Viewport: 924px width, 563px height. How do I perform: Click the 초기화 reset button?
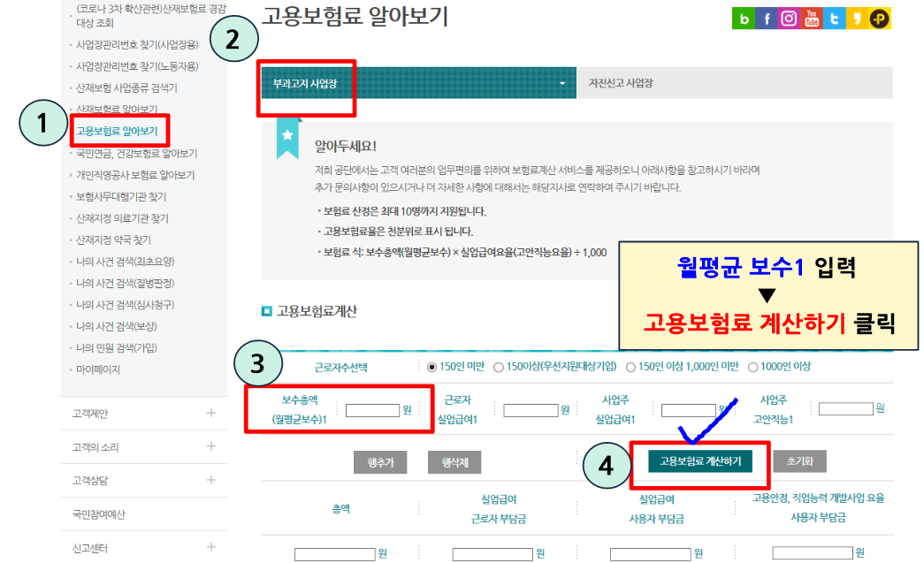point(799,461)
